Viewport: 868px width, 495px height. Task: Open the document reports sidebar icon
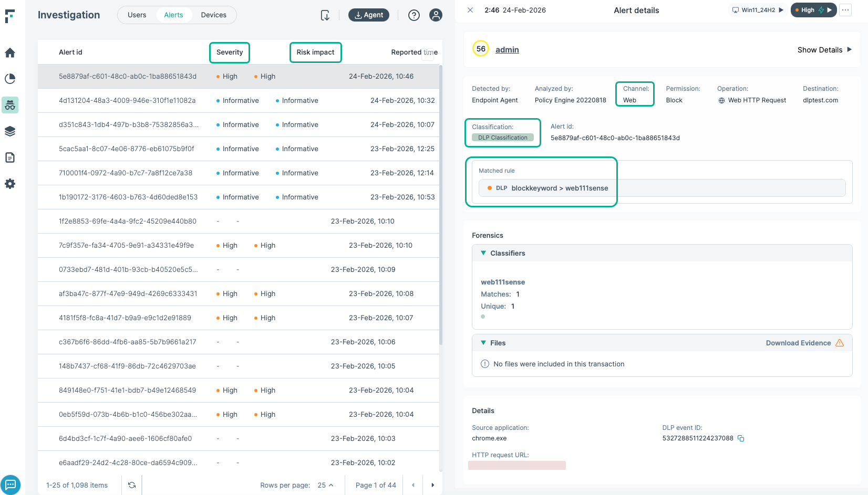(x=10, y=157)
